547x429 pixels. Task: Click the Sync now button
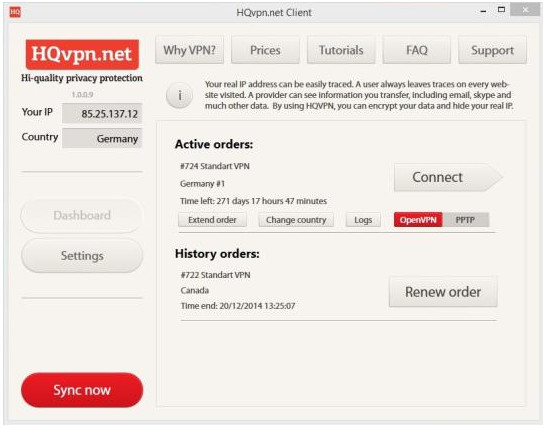82,390
